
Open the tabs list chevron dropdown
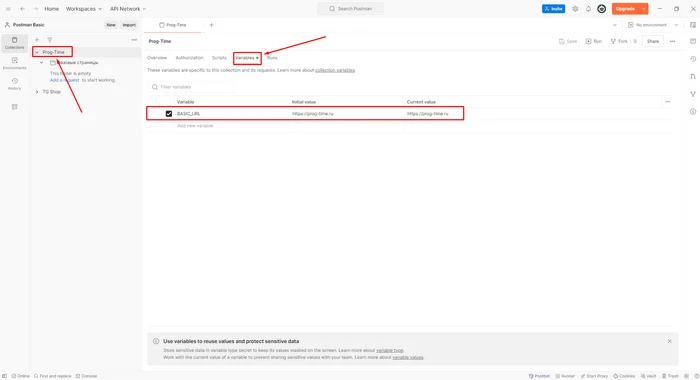615,25
